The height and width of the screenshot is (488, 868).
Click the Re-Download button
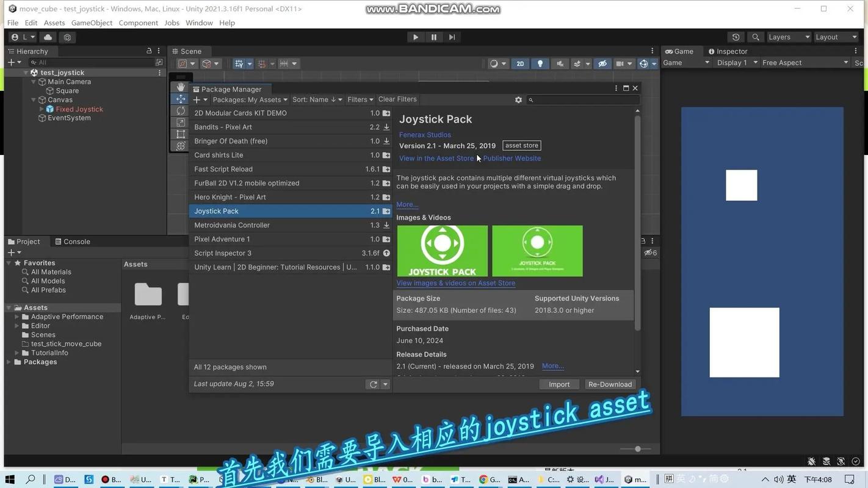click(x=610, y=384)
